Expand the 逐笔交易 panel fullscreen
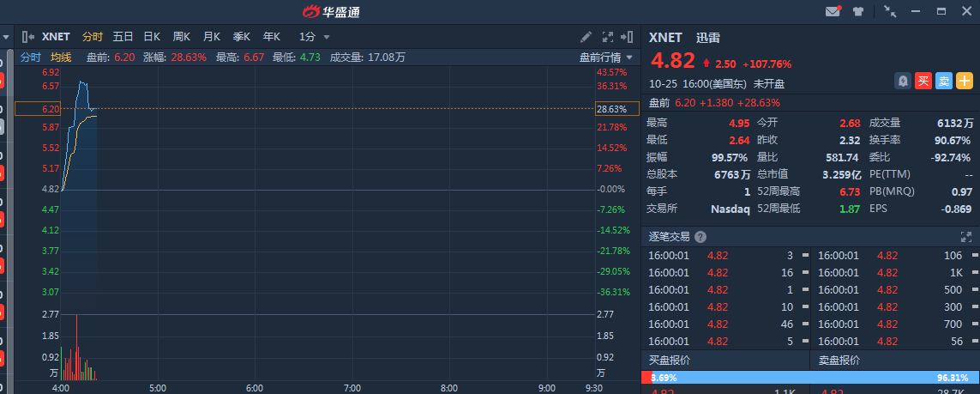980x394 pixels. 966,237
